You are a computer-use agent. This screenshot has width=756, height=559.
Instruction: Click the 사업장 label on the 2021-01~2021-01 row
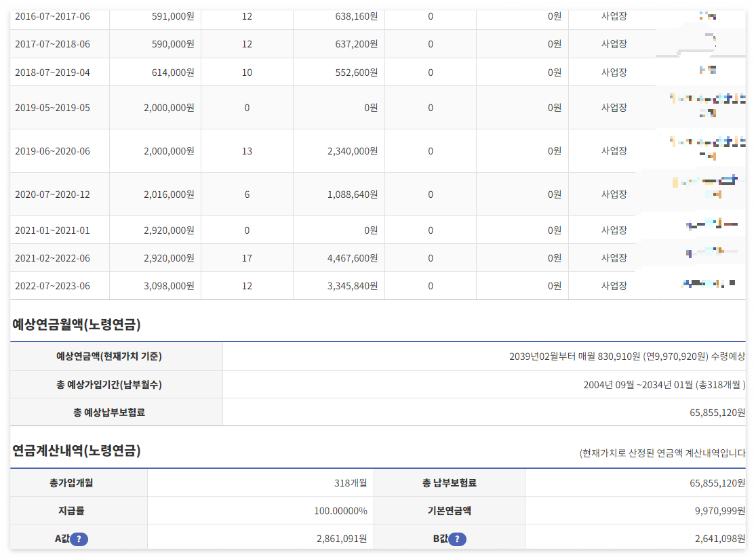612,229
